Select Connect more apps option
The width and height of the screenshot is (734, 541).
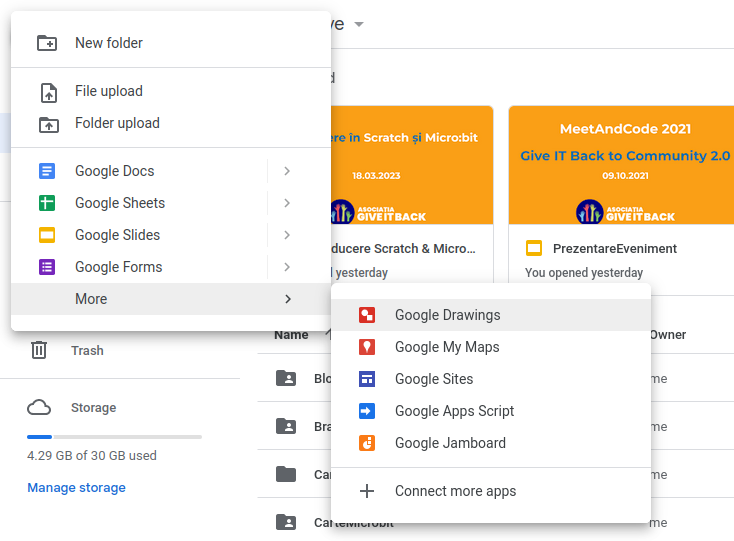click(x=455, y=491)
